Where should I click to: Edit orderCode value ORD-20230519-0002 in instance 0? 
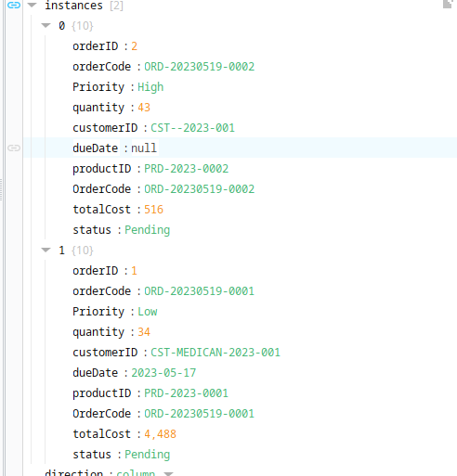coord(200,67)
